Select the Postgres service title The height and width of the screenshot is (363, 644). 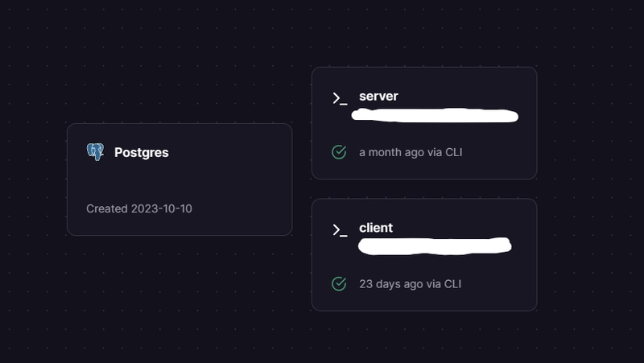142,152
